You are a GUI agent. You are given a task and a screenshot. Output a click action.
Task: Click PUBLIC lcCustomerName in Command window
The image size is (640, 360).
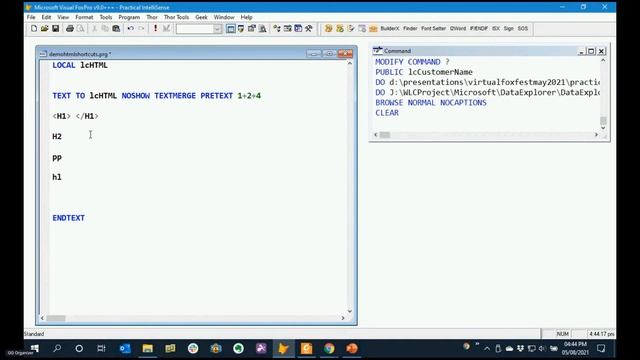tap(424, 72)
